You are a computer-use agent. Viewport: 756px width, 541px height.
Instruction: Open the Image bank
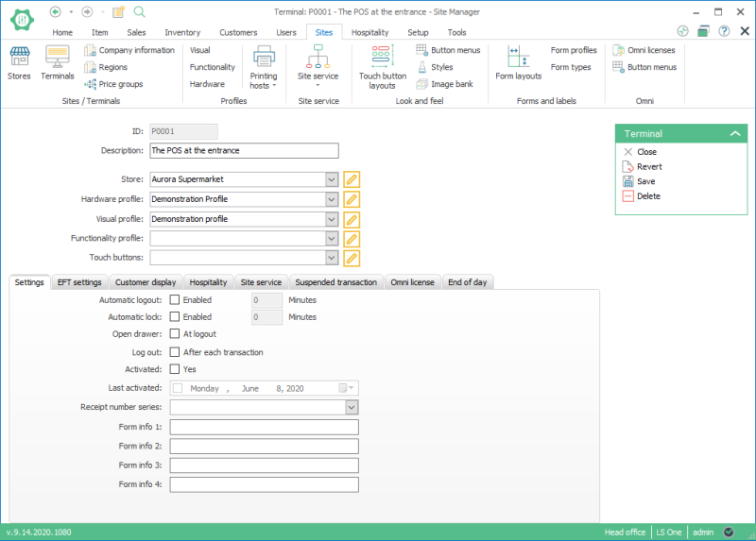[444, 84]
